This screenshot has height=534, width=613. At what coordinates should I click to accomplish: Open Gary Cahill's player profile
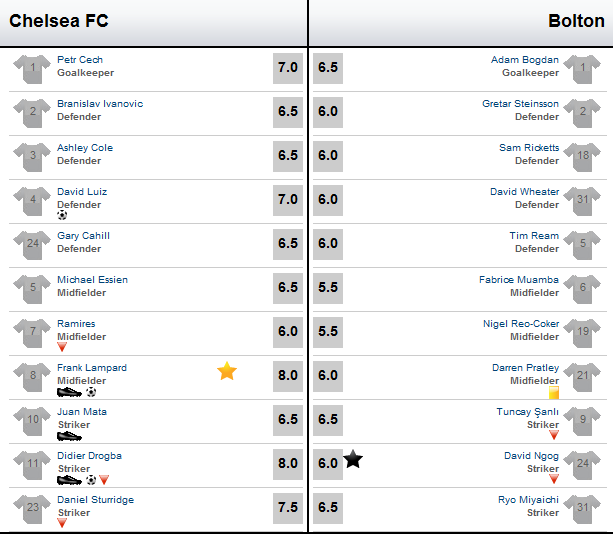(83, 236)
